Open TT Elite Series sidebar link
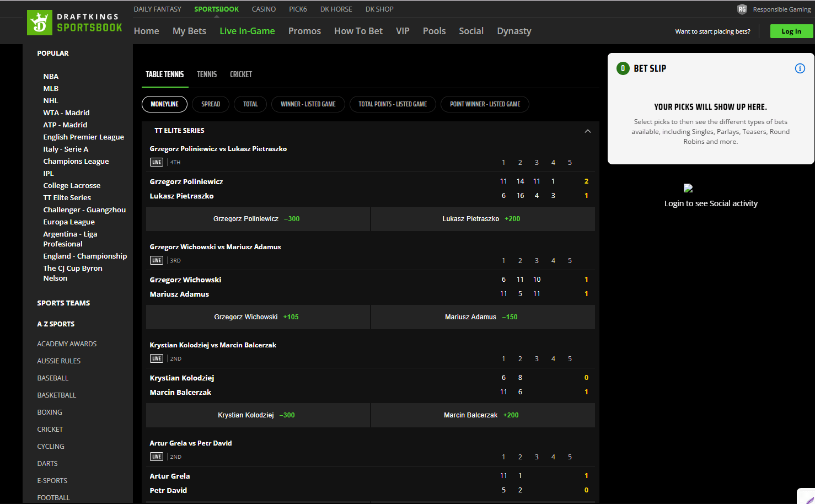Screen dimensions: 815x504 [x=67, y=198]
